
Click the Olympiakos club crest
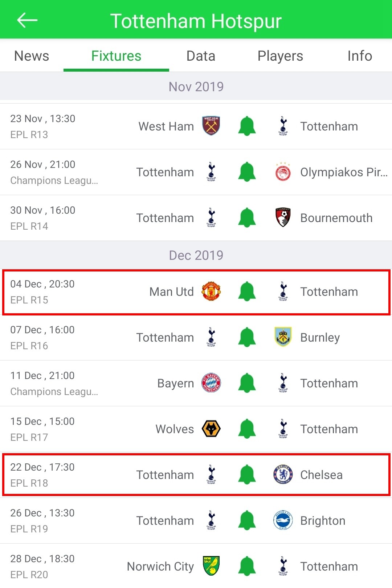pyautogui.click(x=283, y=172)
